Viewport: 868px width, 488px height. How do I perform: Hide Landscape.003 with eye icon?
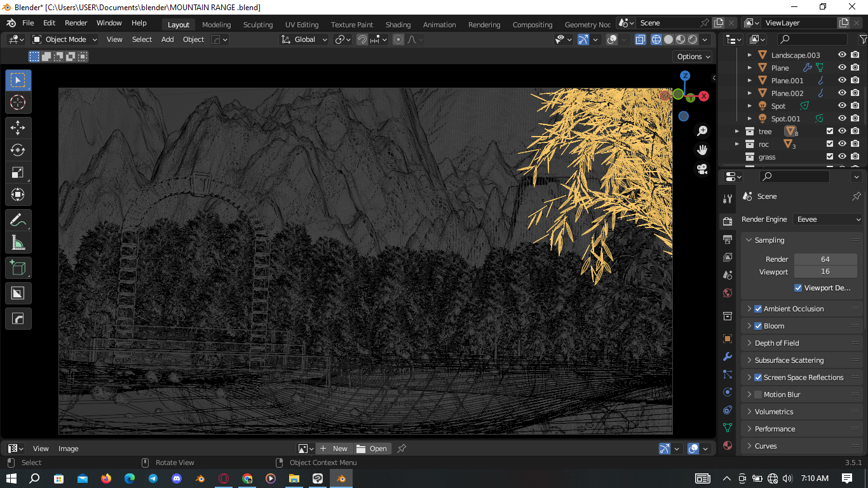click(x=842, y=55)
